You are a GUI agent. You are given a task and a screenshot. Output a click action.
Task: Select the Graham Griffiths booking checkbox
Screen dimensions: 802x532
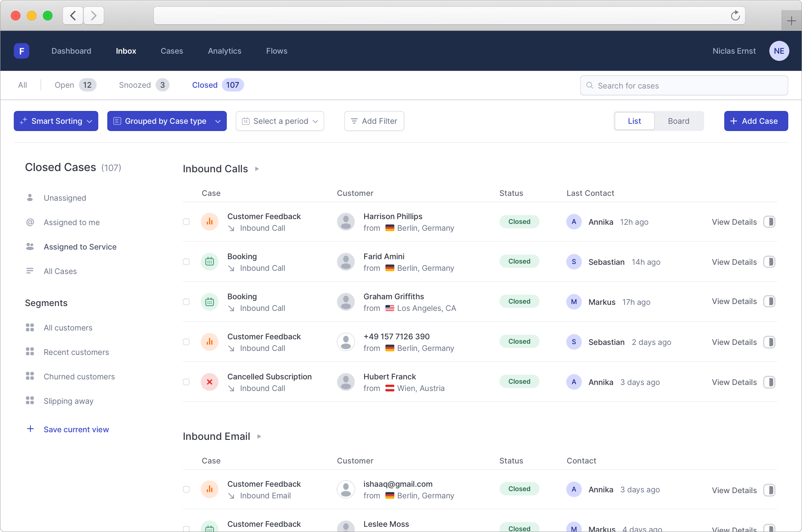[186, 302]
